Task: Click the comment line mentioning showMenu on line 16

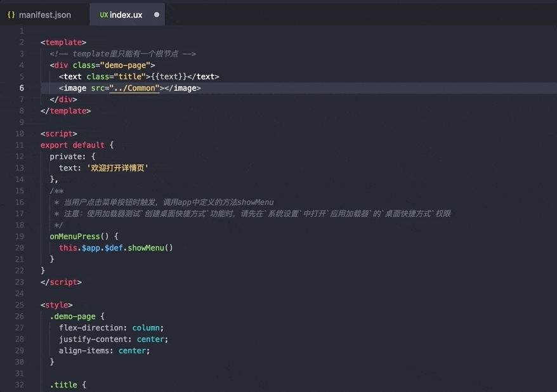Action: (164, 202)
